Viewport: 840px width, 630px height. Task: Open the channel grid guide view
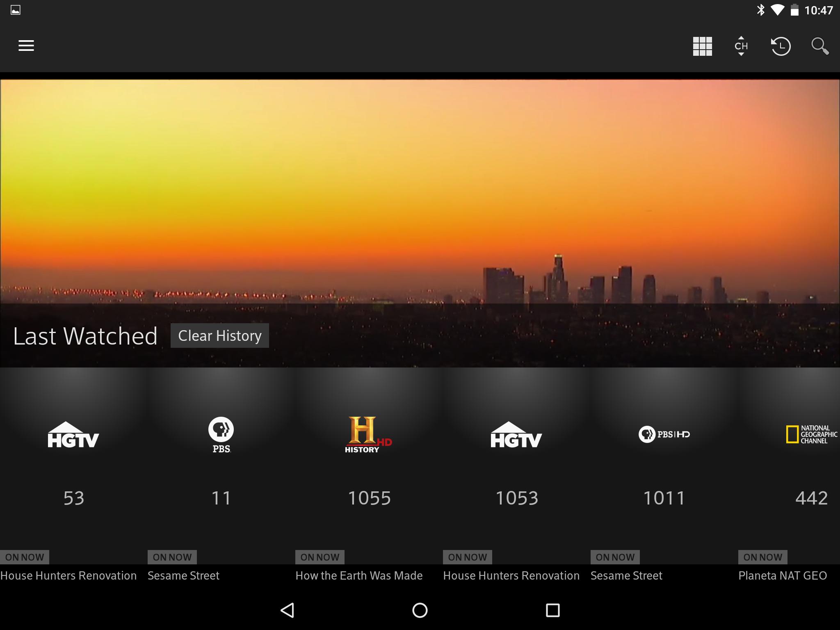(x=702, y=46)
